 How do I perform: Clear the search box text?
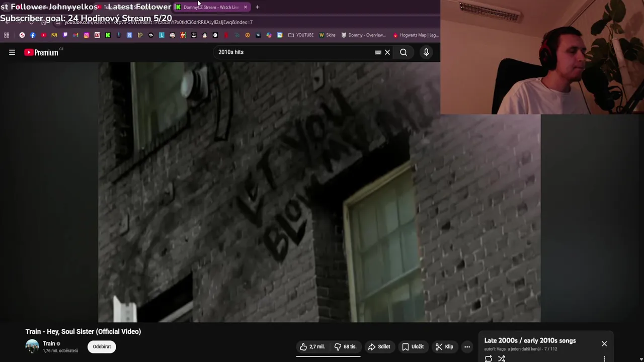387,52
